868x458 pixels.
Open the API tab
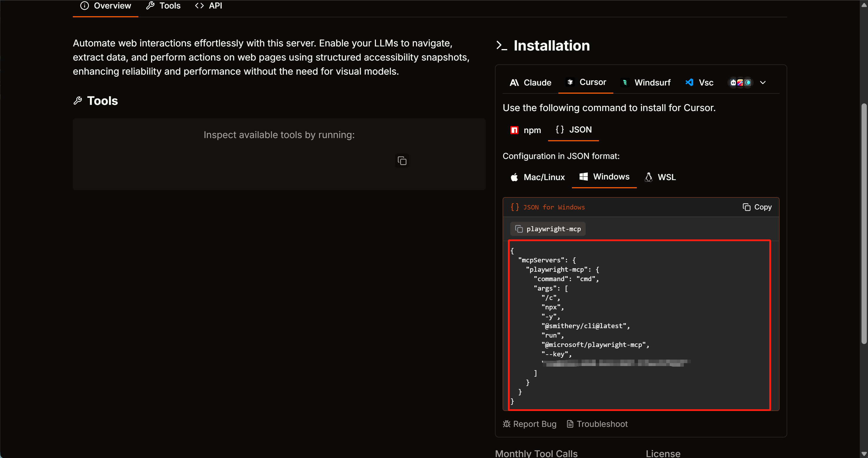209,6
